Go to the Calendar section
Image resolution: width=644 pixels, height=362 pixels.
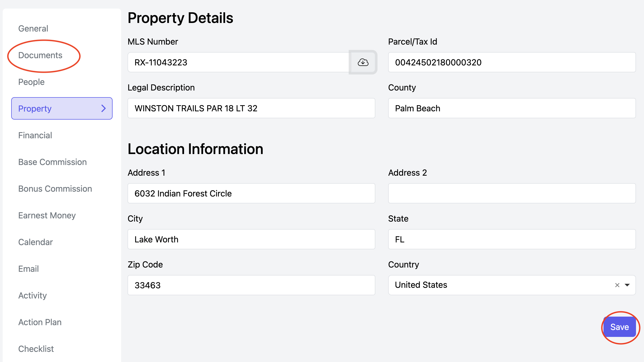click(x=35, y=242)
